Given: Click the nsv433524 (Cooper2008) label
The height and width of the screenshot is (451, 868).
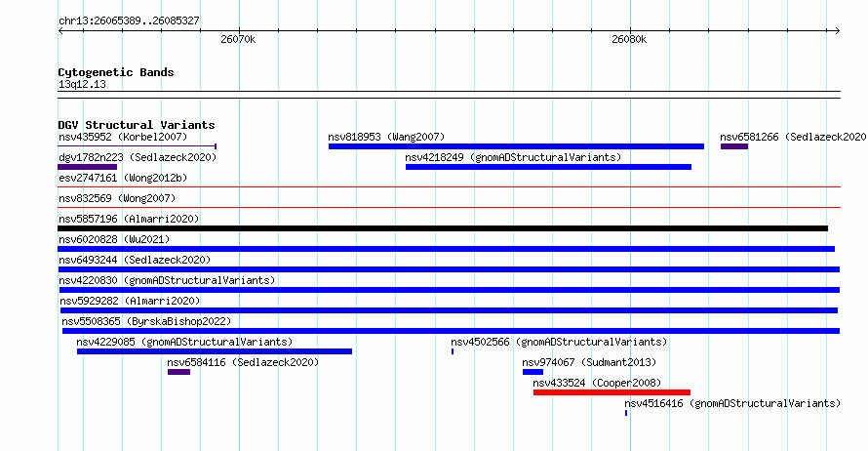Looking at the screenshot, I should point(597,383).
